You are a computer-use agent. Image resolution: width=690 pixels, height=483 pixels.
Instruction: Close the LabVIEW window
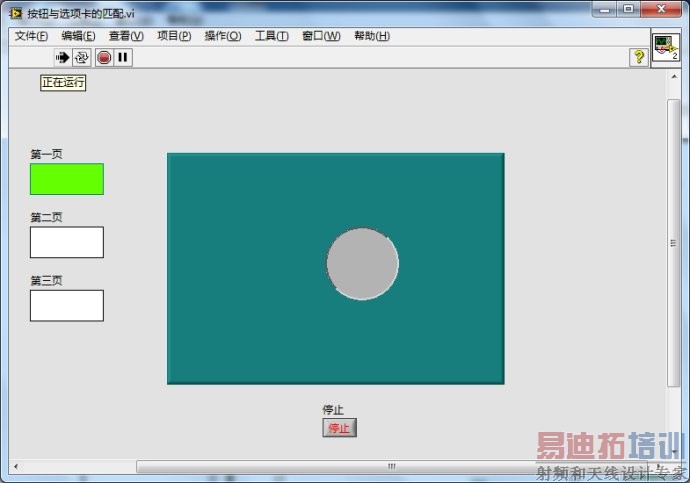click(661, 9)
